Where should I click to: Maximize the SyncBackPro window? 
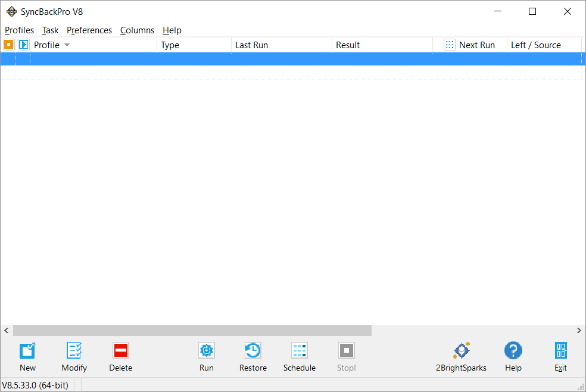(532, 11)
